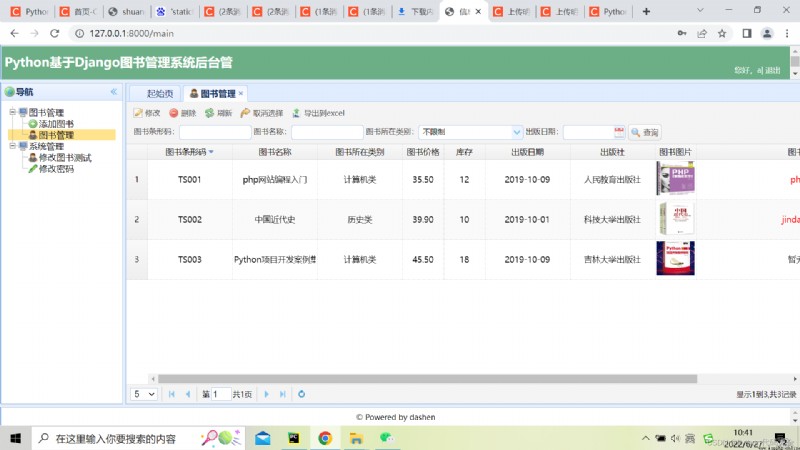Screen dimensions: 800x450
Task: Open 修改图书测试 in the navigation tree
Action: (x=65, y=157)
